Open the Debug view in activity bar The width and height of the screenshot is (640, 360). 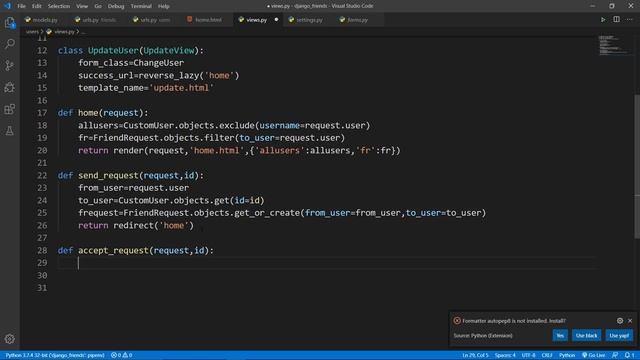(10, 87)
